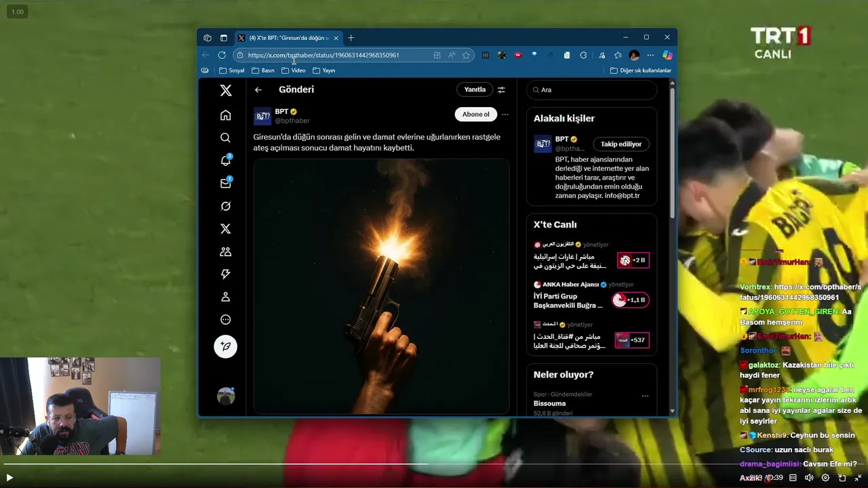Image resolution: width=868 pixels, height=488 pixels.
Task: Open the account avatar at sidebar bottom
Action: coord(226,396)
